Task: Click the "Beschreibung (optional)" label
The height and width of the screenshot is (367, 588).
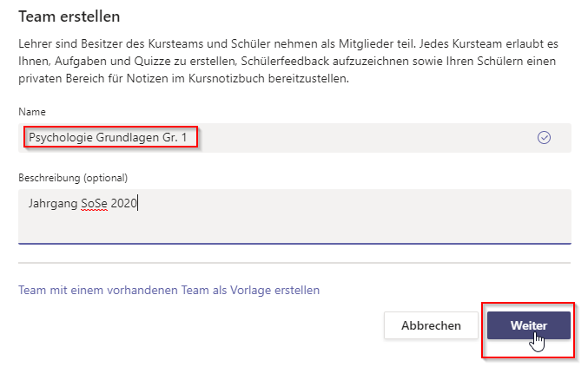Action: [x=73, y=178]
